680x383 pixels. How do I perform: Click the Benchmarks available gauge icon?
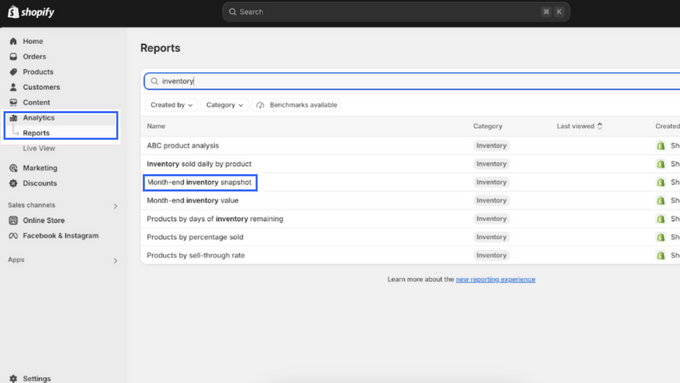point(260,105)
